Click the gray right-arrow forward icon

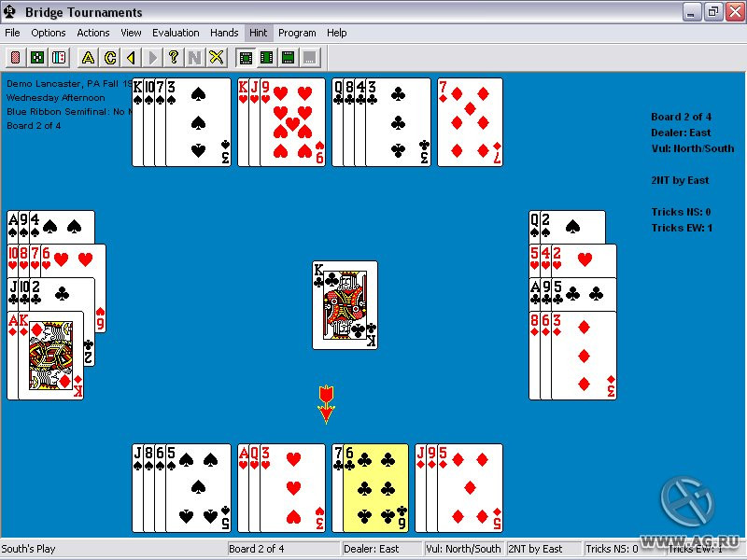click(x=152, y=58)
